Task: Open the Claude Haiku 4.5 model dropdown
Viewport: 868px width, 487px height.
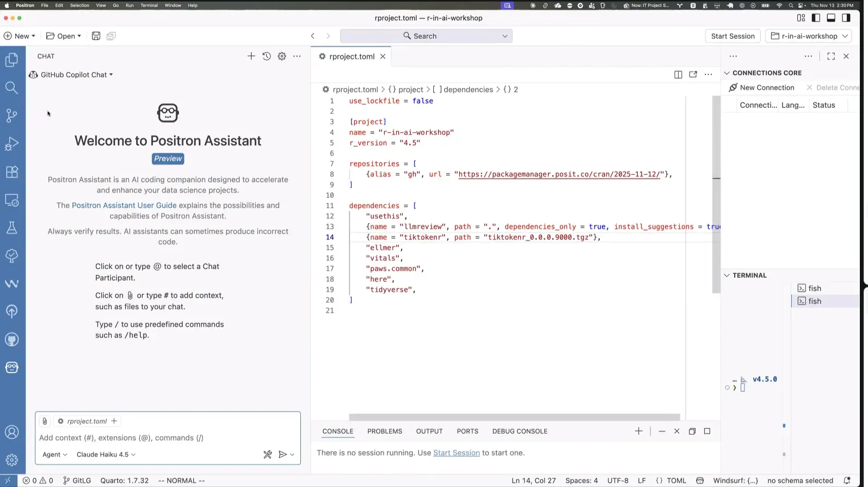Action: pyautogui.click(x=106, y=454)
